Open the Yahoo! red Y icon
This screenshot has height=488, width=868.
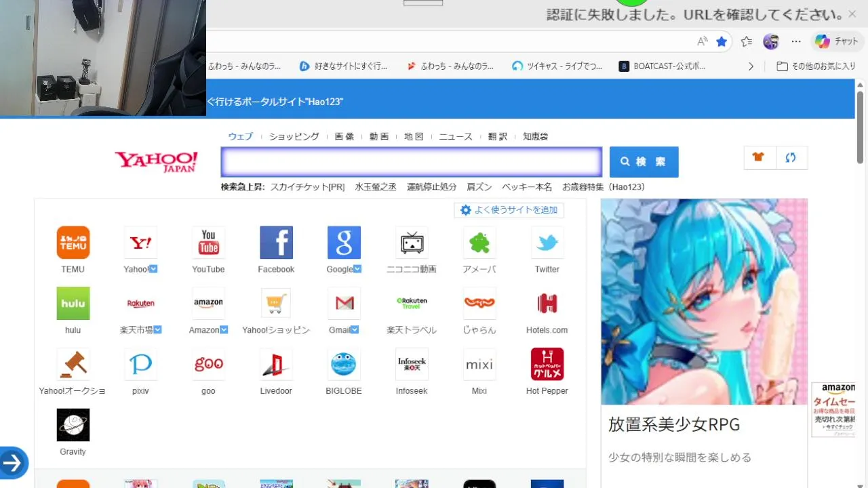click(x=141, y=243)
